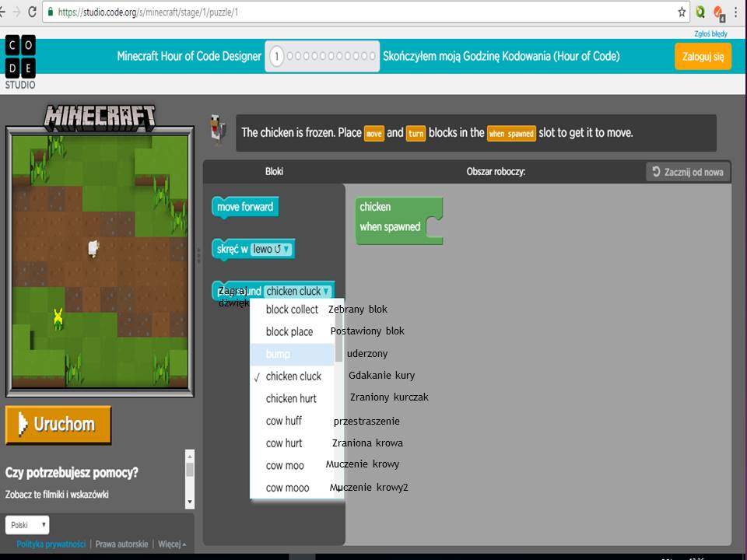Click Skończyłem moją Godzinę Kodowania link

point(501,56)
